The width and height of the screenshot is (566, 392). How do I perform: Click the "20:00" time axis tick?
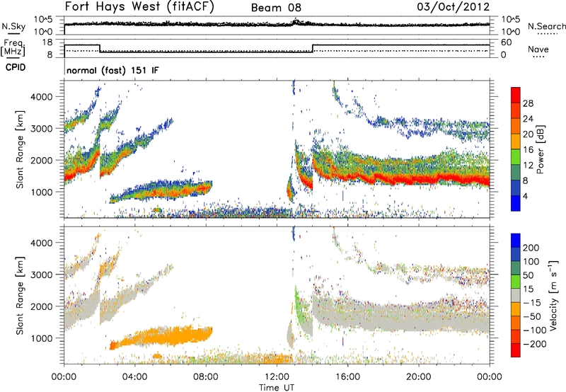(x=418, y=377)
